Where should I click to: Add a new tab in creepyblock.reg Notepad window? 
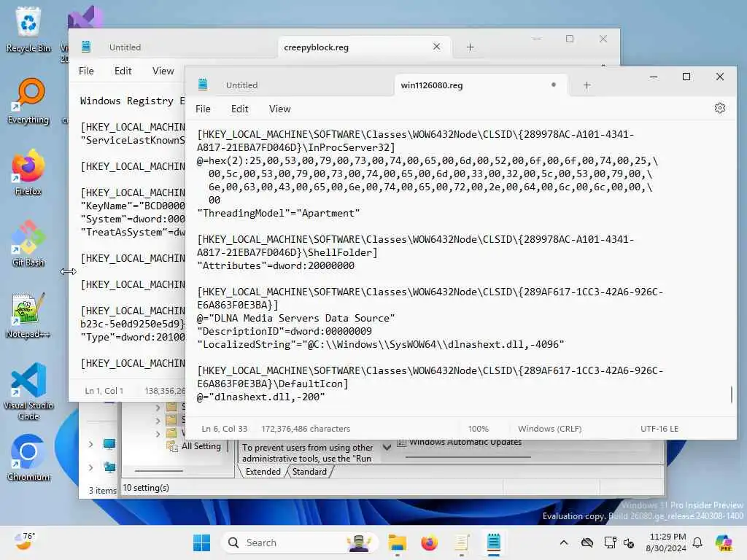471,47
